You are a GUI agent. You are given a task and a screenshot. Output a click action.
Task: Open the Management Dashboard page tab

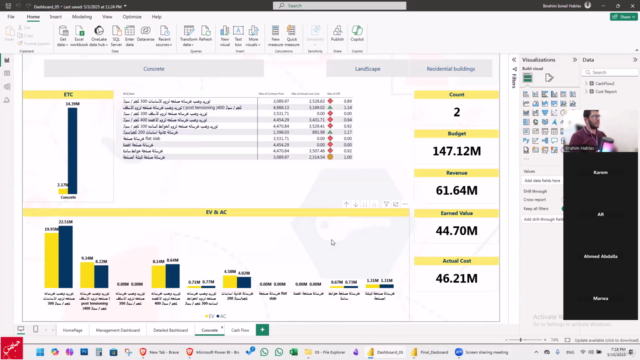click(118, 330)
